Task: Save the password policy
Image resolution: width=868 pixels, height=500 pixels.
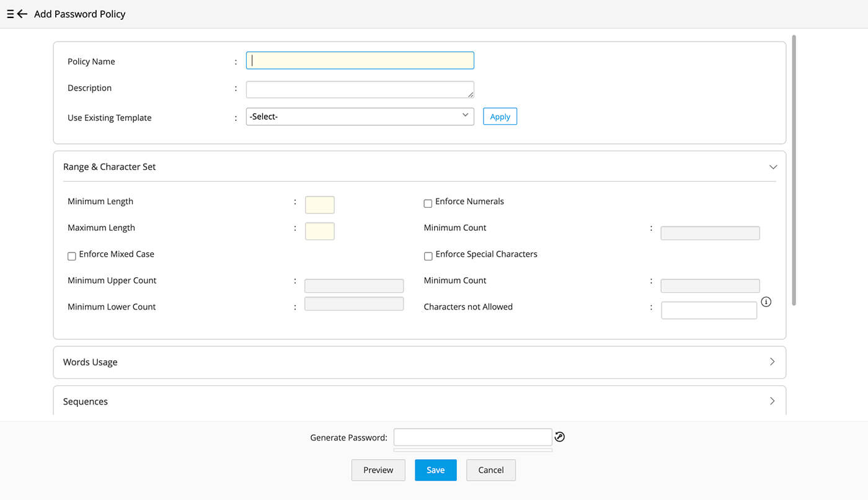Action: click(x=435, y=470)
